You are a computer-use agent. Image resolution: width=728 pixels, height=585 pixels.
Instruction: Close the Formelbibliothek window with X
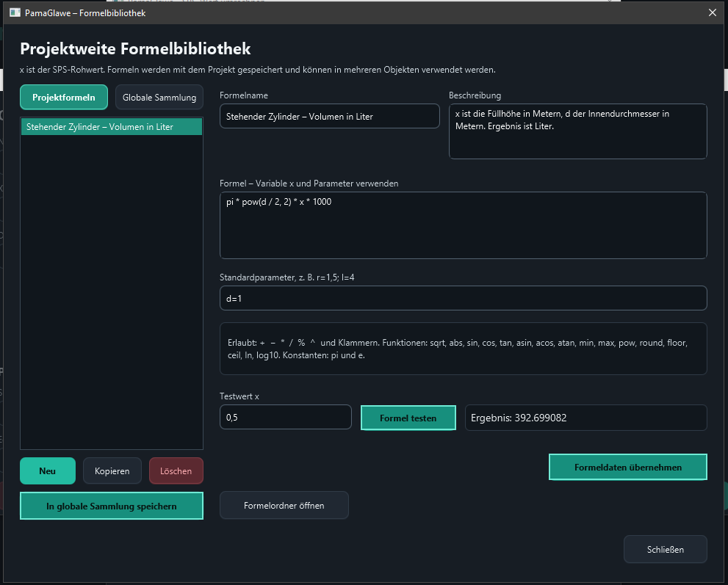pyautogui.click(x=713, y=12)
